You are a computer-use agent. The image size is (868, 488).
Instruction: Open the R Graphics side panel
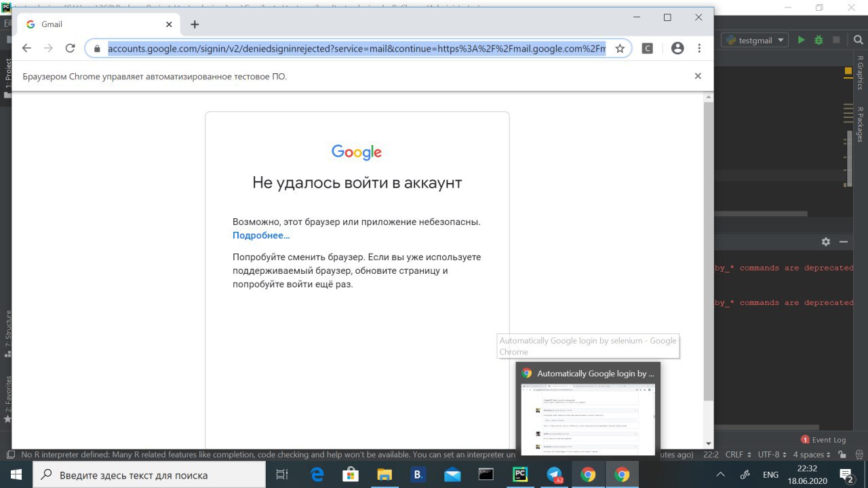pos(861,73)
